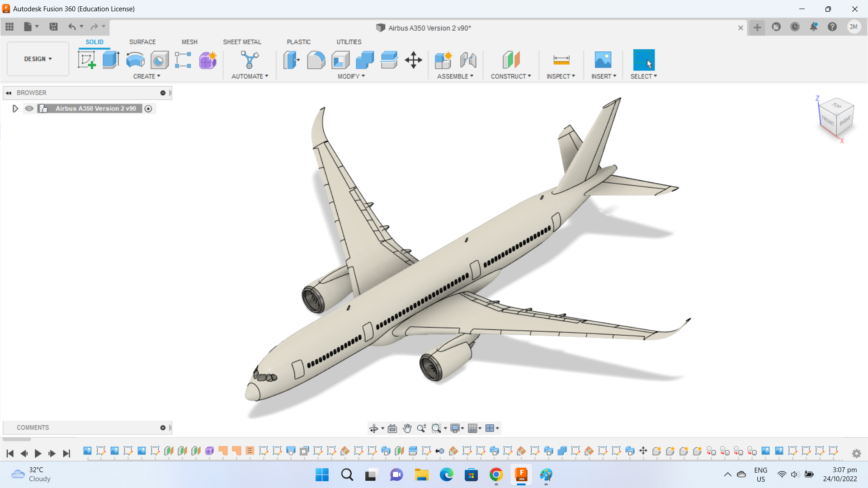This screenshot has width=868, height=488.
Task: Switch to the Mesh tab
Action: (x=189, y=42)
